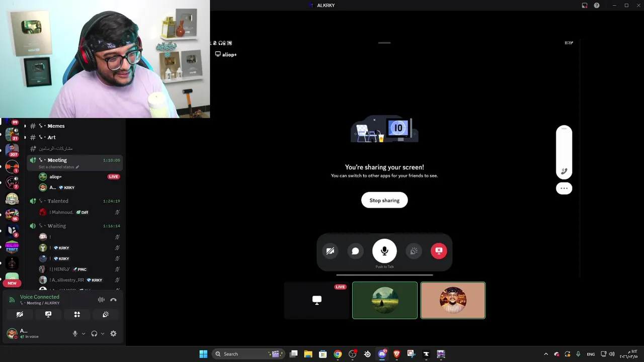Open the server with 21 notification badge
Screen dimensions: 644x362
[12, 134]
